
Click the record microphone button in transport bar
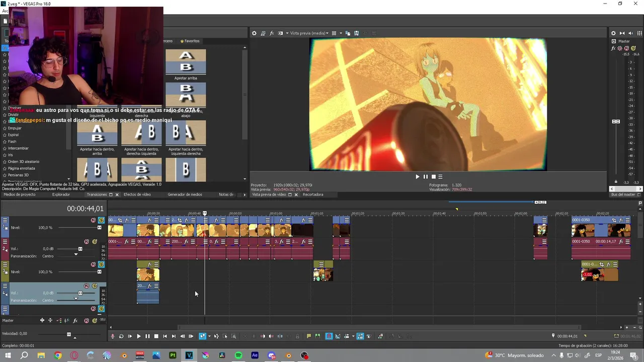coord(113,336)
